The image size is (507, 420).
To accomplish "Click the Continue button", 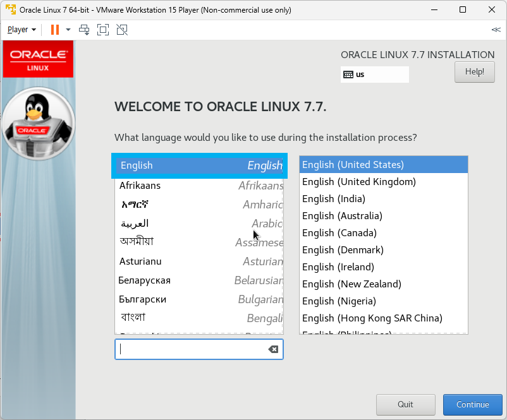I will 472,404.
